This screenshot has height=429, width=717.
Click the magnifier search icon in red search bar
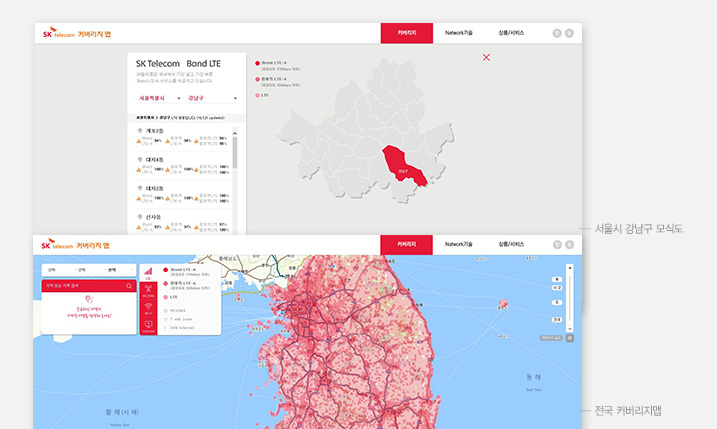tap(129, 286)
